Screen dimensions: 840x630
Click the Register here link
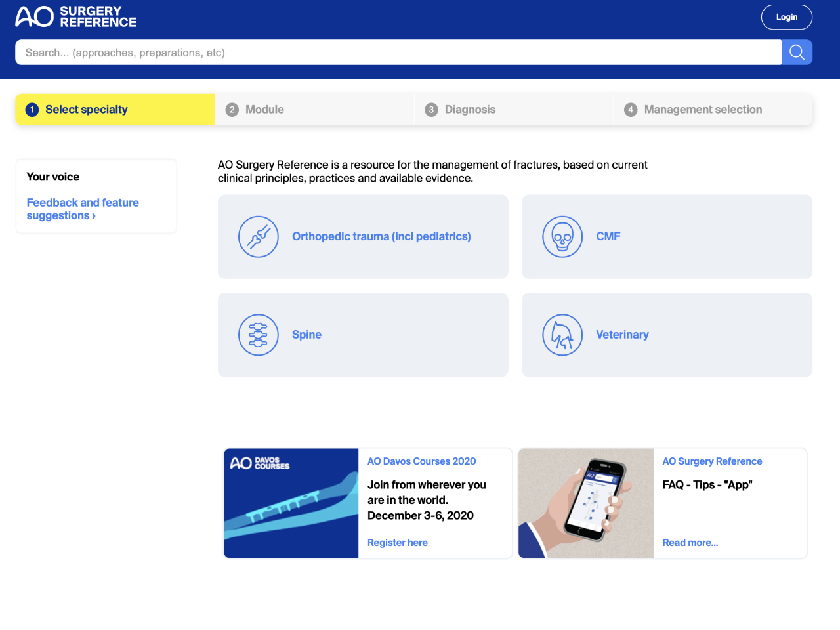(x=398, y=543)
